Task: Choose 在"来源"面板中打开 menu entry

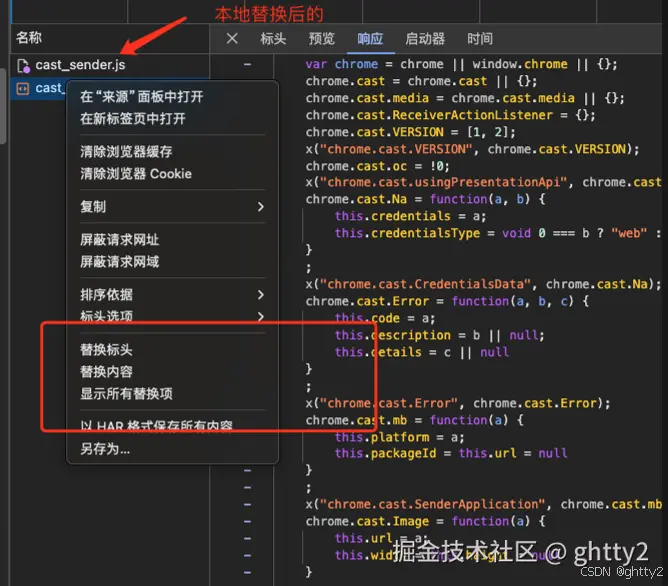Action: (141, 97)
